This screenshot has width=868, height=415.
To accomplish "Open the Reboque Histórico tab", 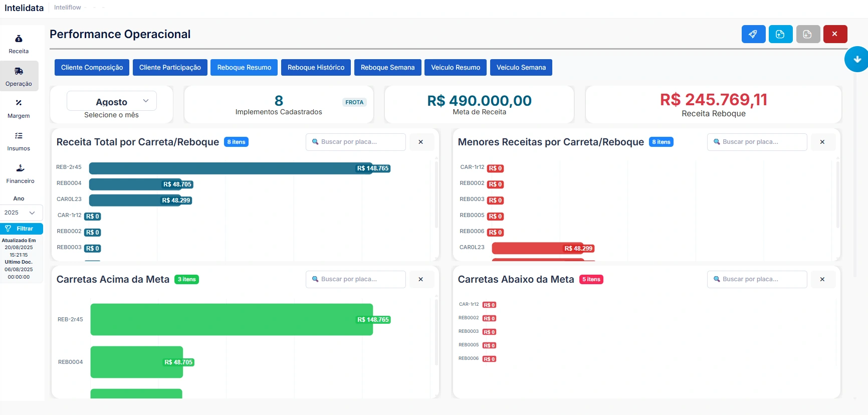I will (x=316, y=68).
